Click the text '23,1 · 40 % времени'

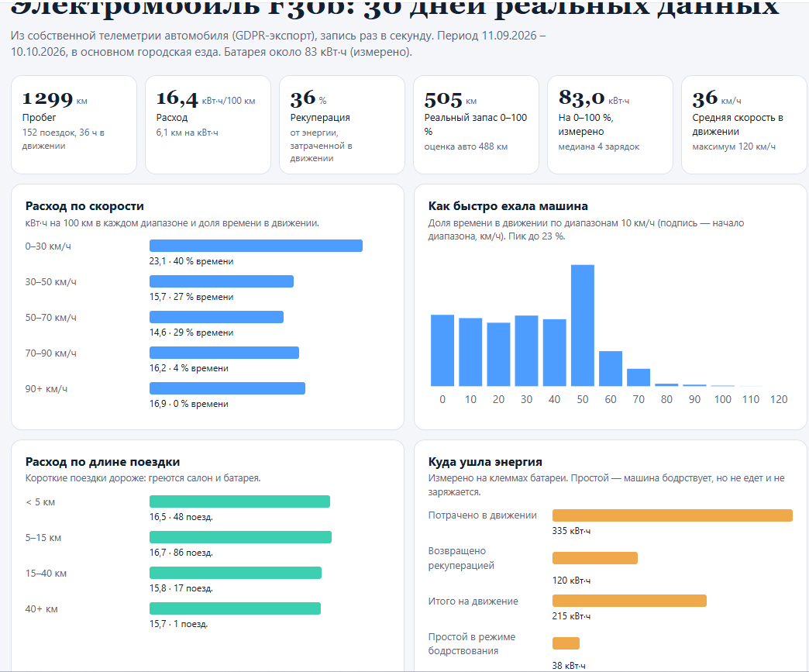[x=191, y=261]
